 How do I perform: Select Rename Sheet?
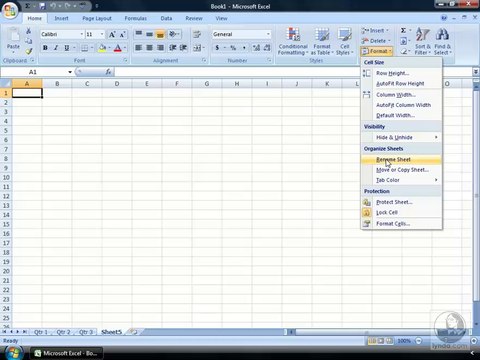coord(401,160)
